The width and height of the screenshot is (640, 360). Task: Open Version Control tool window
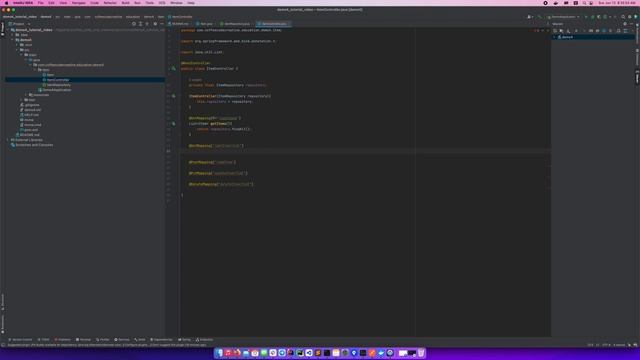point(20,340)
